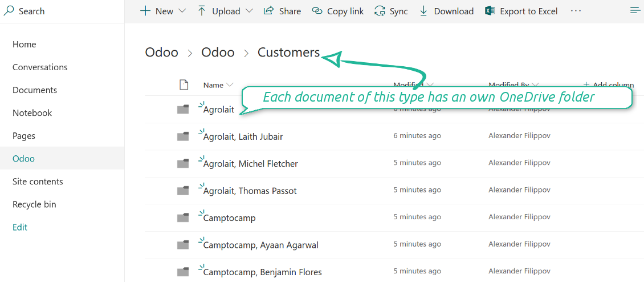Screen dimensions: 644x282
Task: Click the Export to Excel icon
Action: (x=490, y=11)
